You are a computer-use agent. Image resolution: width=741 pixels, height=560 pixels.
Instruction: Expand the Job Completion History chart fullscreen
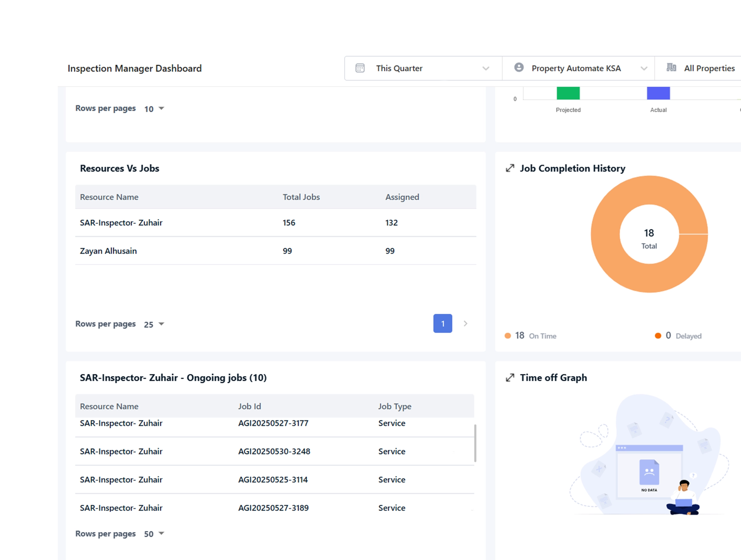point(510,168)
